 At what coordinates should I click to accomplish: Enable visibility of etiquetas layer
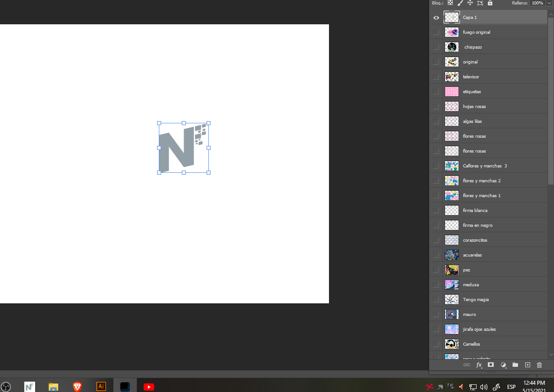click(436, 92)
